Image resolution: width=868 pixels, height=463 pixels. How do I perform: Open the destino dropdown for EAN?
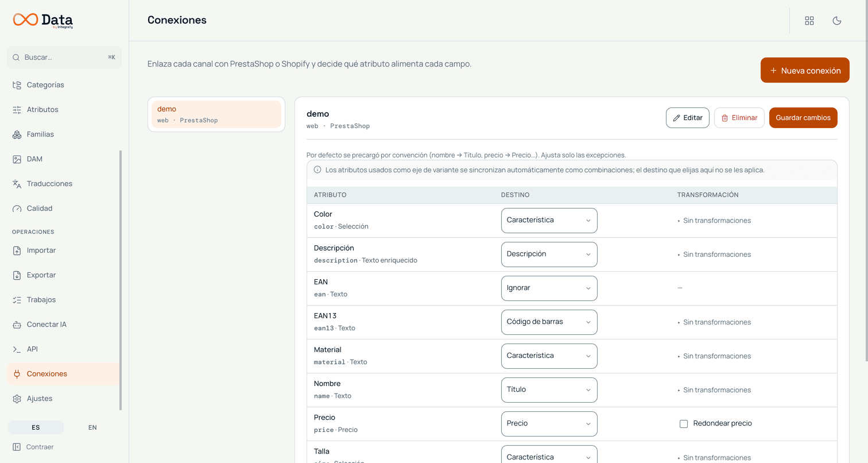(x=549, y=288)
